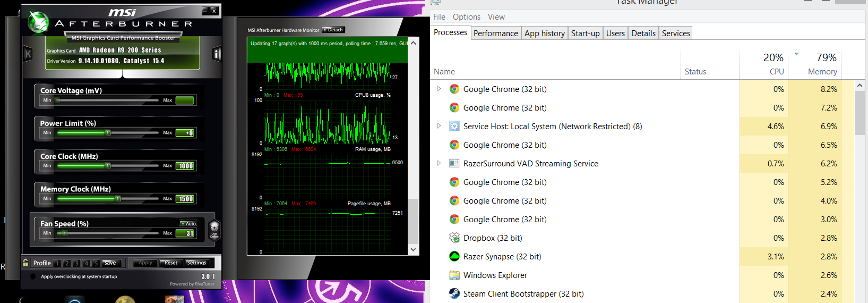
Task: Select the Dropbox (32 bit) process row
Action: pos(641,238)
